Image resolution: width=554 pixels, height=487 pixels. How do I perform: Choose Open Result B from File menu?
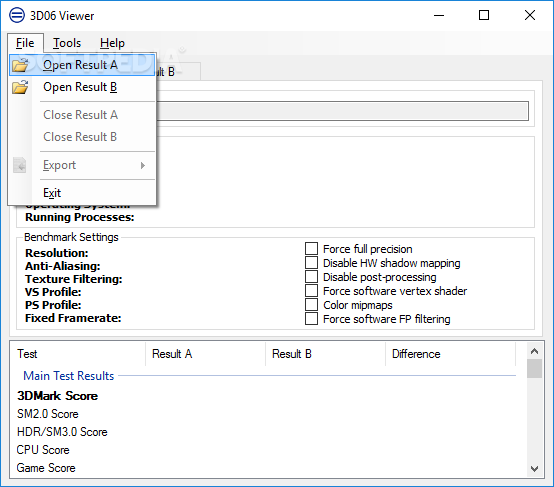click(x=82, y=87)
